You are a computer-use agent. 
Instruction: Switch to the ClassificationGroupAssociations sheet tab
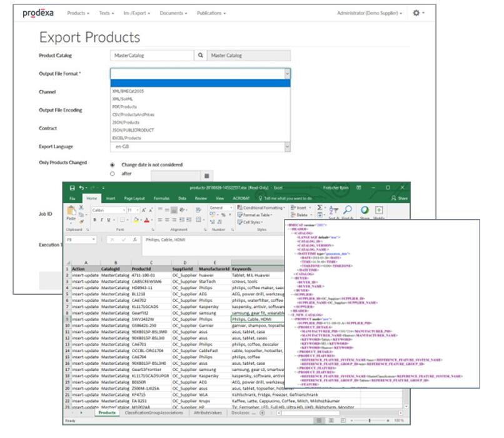pyautogui.click(x=153, y=413)
